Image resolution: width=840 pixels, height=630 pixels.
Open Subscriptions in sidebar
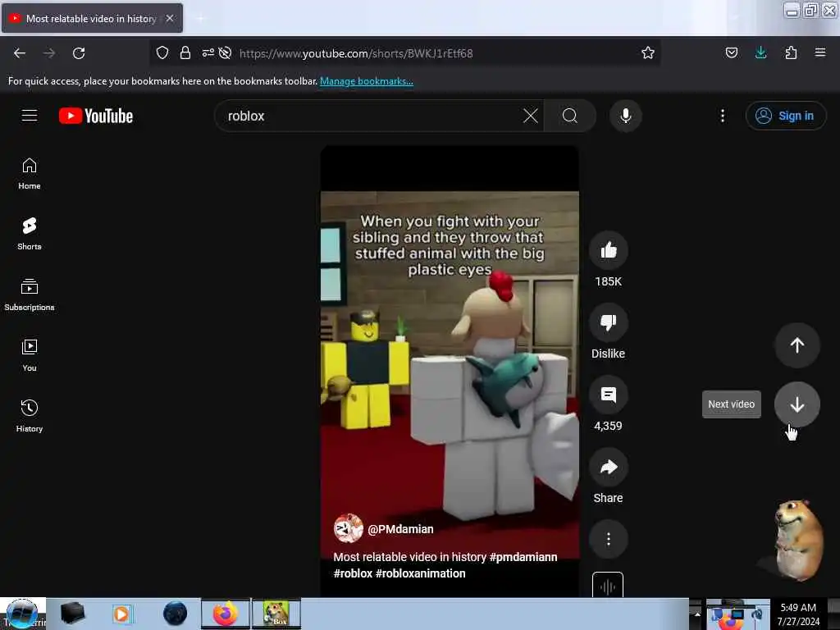[30, 295]
